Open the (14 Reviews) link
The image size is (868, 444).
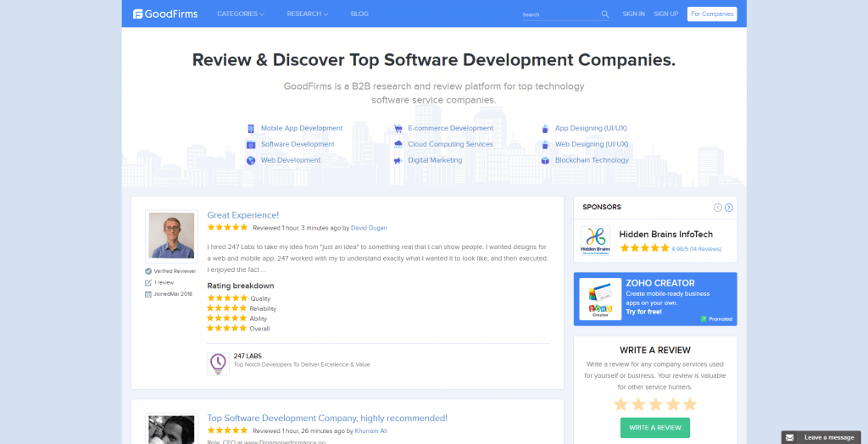(x=704, y=249)
